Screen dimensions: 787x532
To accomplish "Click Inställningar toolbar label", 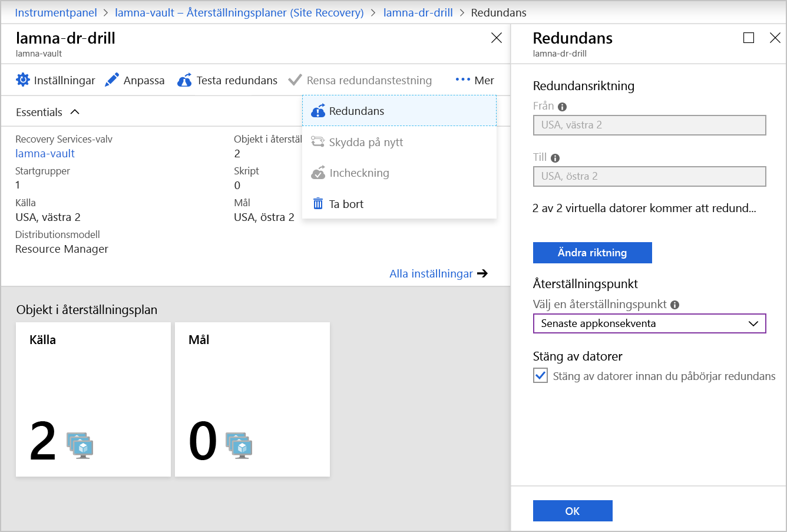I will pos(65,80).
